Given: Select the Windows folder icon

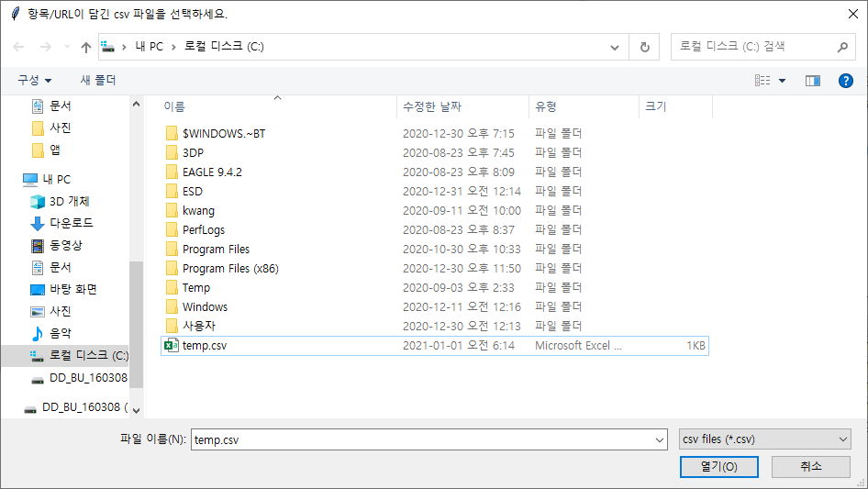Looking at the screenshot, I should pyautogui.click(x=172, y=306).
